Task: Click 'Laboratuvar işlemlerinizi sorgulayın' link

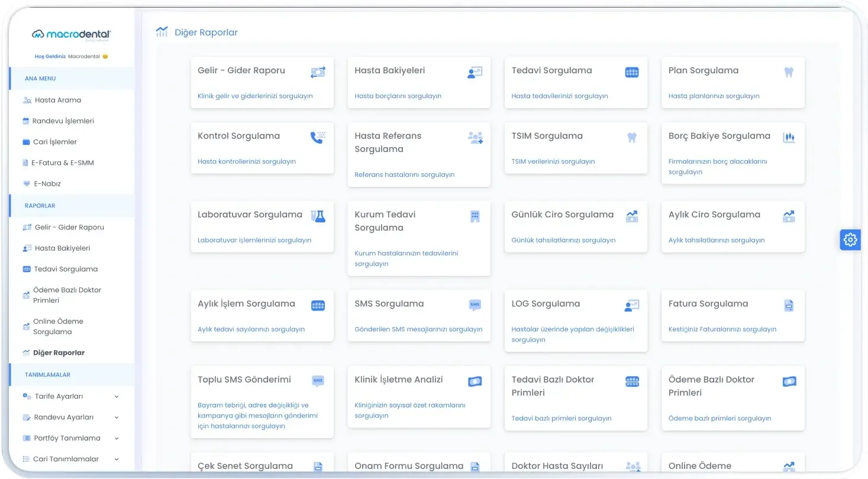Action: tap(254, 240)
